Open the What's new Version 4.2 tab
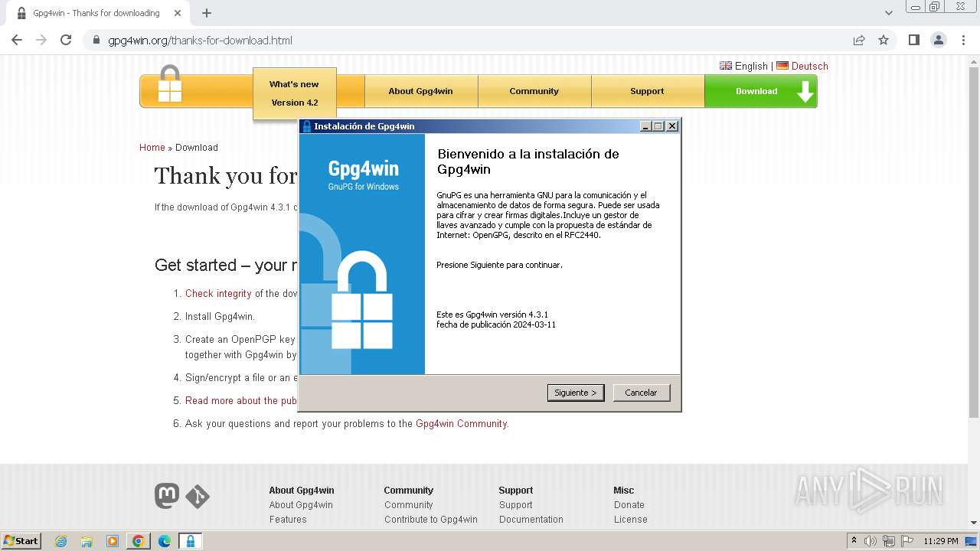The width and height of the screenshot is (980, 551). coord(294,93)
